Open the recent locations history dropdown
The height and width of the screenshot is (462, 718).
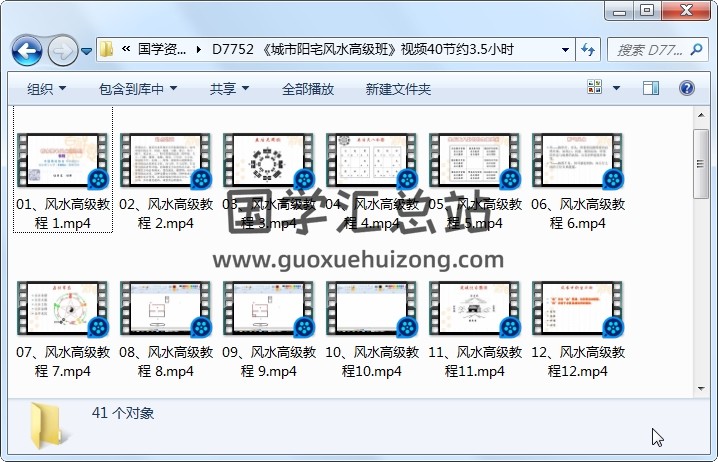[x=87, y=50]
